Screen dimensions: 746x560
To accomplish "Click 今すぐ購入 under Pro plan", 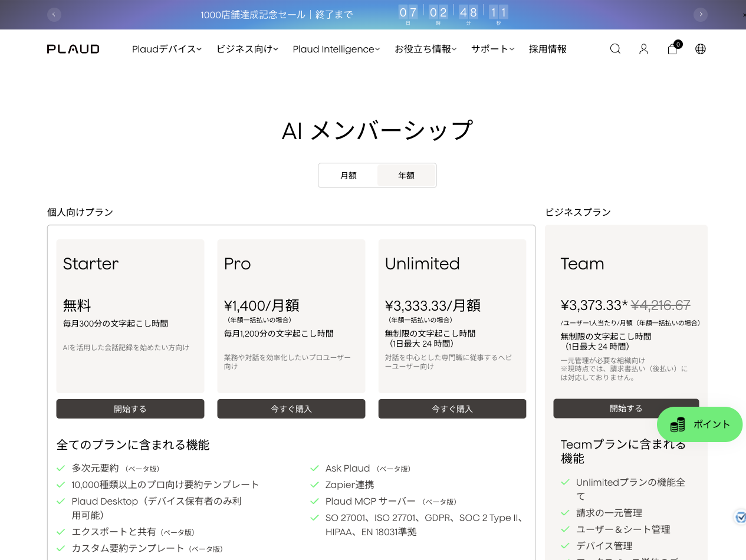I will click(x=291, y=409).
